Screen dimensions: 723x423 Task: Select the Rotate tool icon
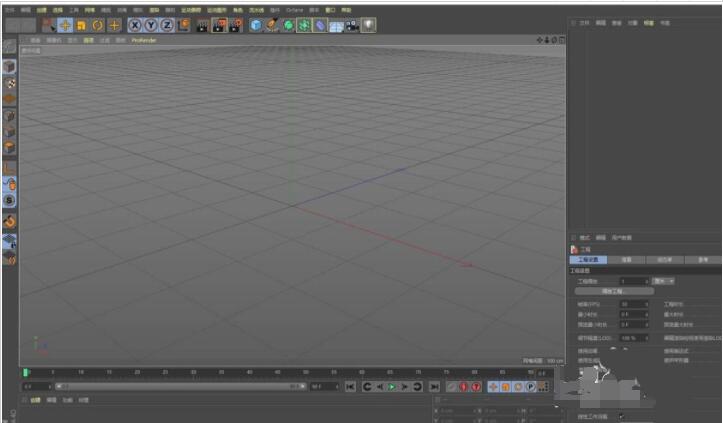coord(97,25)
